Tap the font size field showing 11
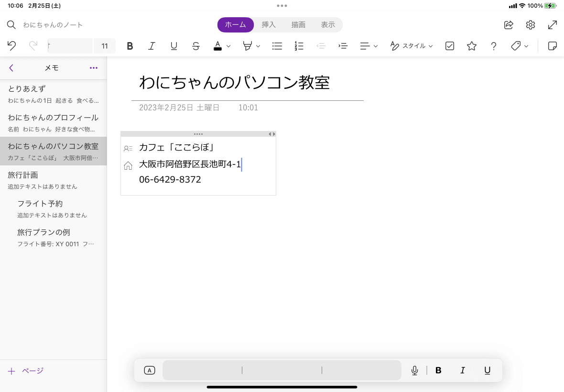This screenshot has height=392, width=564. click(x=105, y=46)
